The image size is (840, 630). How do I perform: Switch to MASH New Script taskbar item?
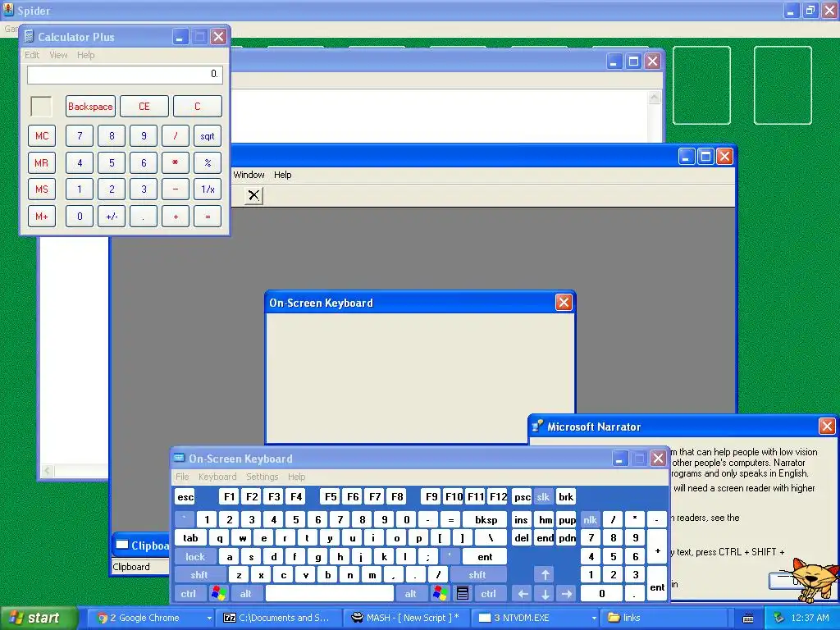click(x=406, y=618)
